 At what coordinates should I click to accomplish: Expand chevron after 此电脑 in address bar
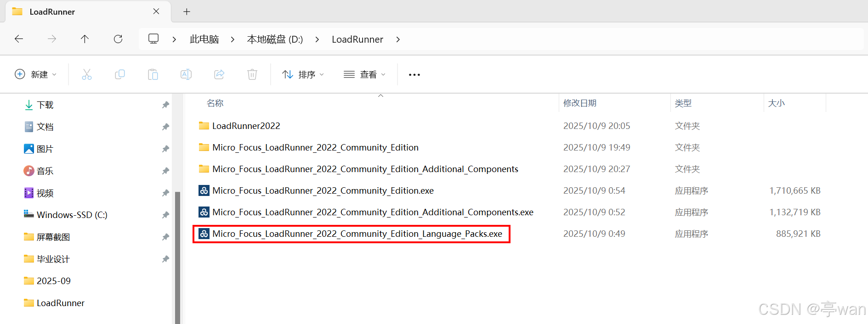233,39
